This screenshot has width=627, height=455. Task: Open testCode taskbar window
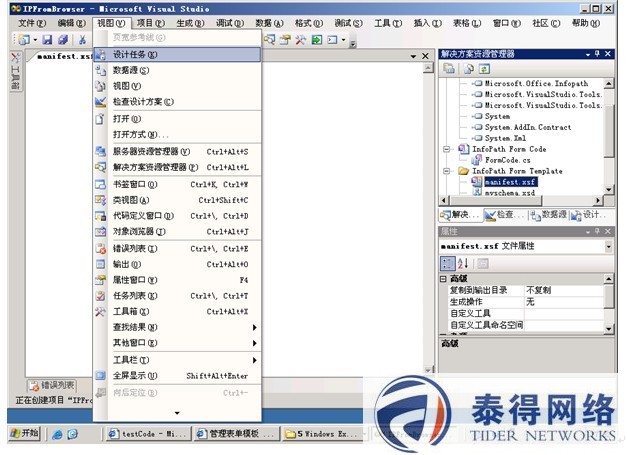[147, 433]
